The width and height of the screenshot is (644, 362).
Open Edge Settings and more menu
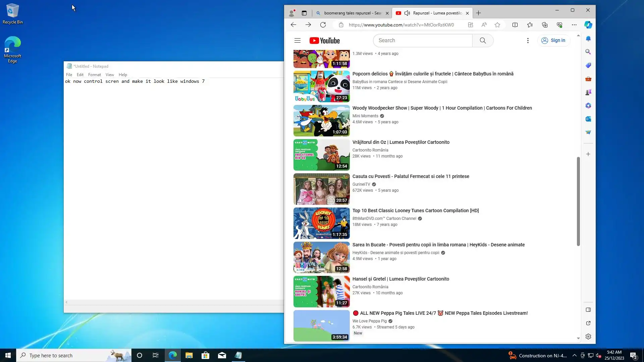[574, 25]
